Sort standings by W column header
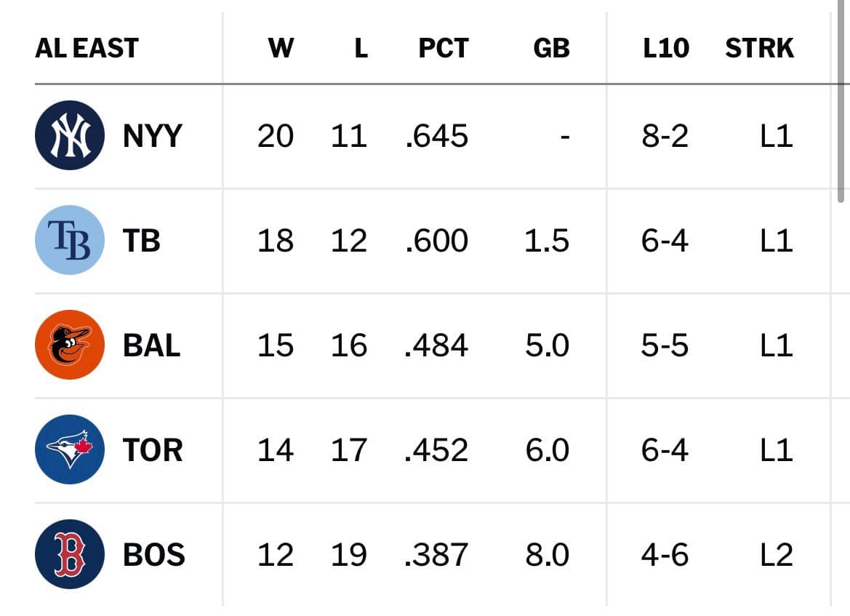Viewport: 850px width, 616px height. [x=281, y=48]
